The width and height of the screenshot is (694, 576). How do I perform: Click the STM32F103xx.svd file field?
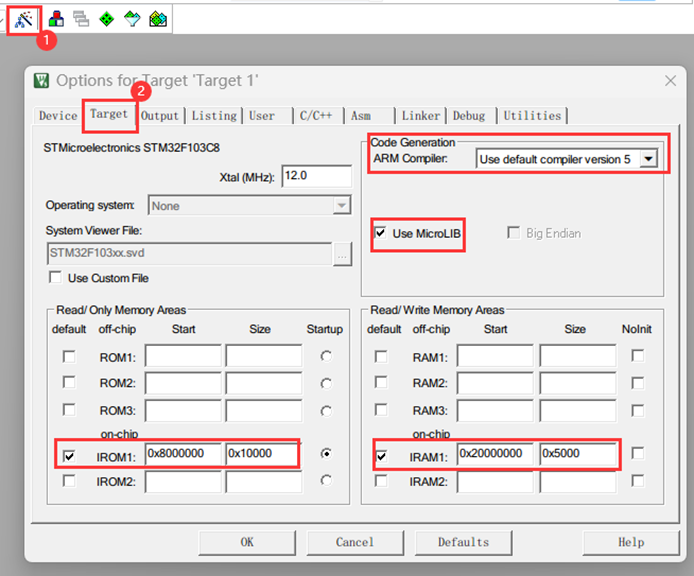tap(189, 253)
